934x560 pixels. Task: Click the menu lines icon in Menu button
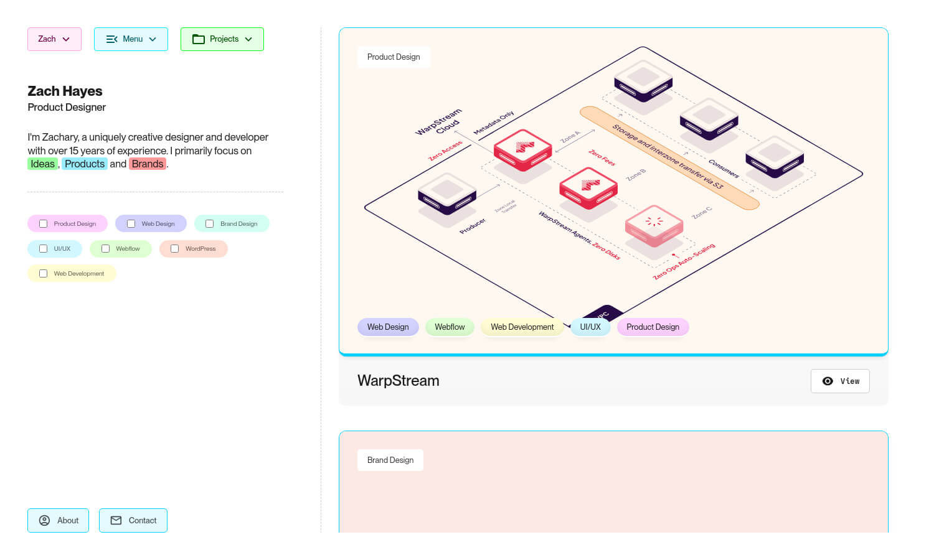click(112, 39)
